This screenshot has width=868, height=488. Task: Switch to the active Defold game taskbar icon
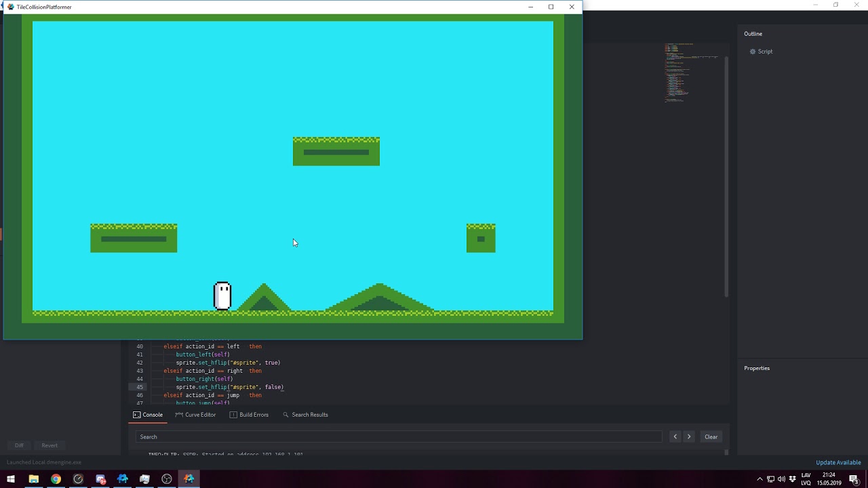tap(189, 479)
